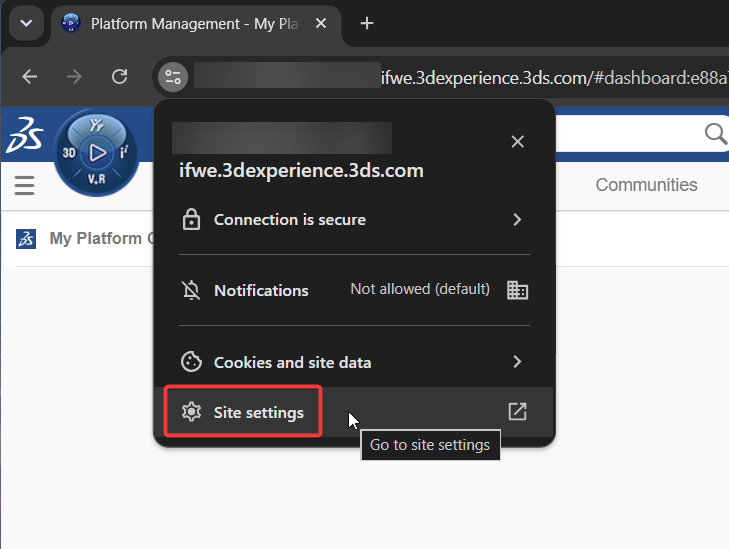Click the padlock icon
Viewport: 729px width, 549px height.
tap(191, 219)
